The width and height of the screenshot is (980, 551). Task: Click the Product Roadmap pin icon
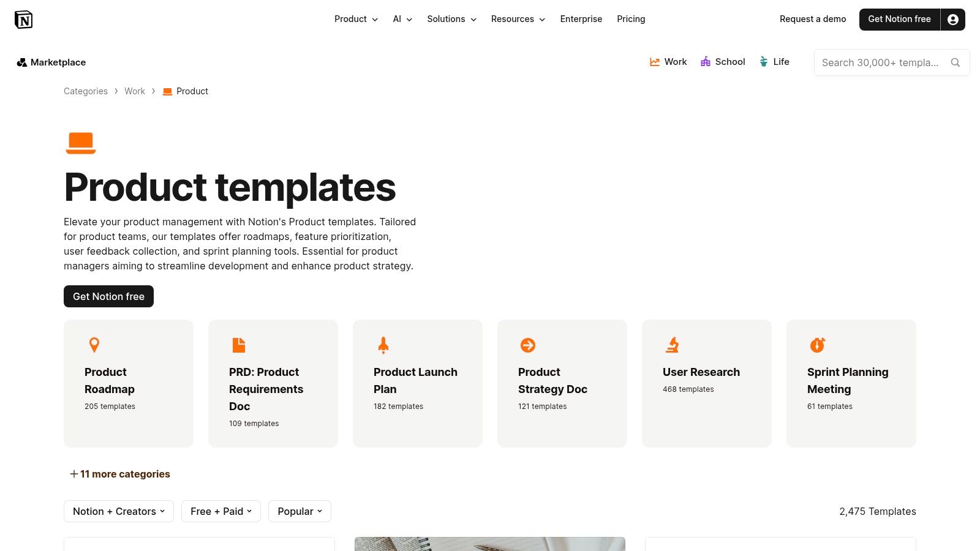point(94,345)
